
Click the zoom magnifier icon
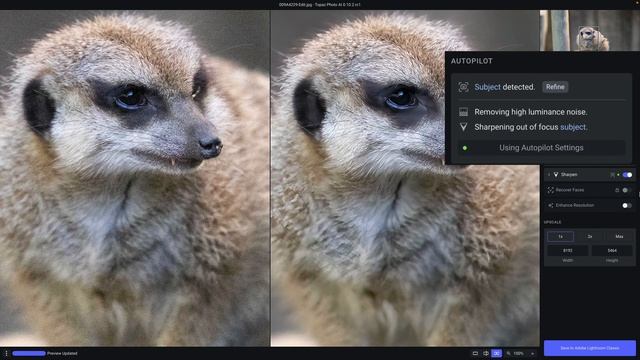click(x=509, y=353)
